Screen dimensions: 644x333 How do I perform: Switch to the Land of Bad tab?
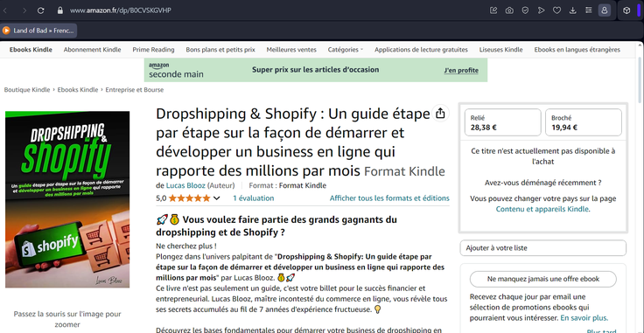pos(39,31)
